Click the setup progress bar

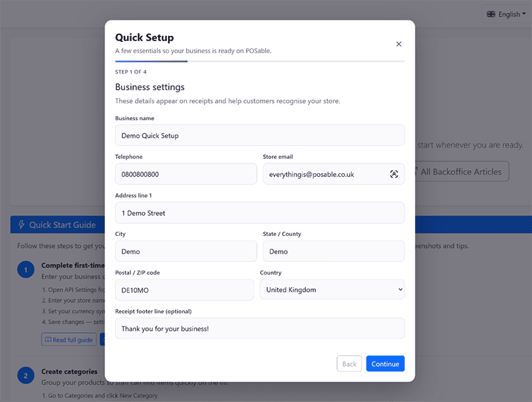point(260,61)
